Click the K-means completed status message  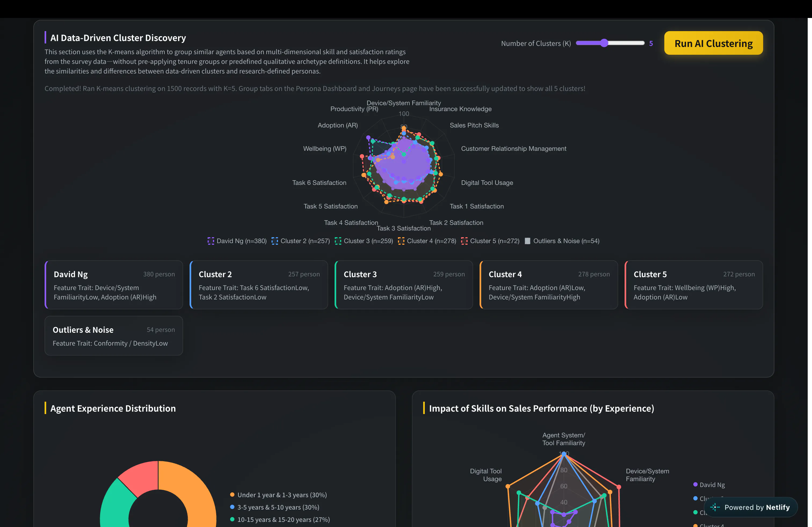pos(315,88)
